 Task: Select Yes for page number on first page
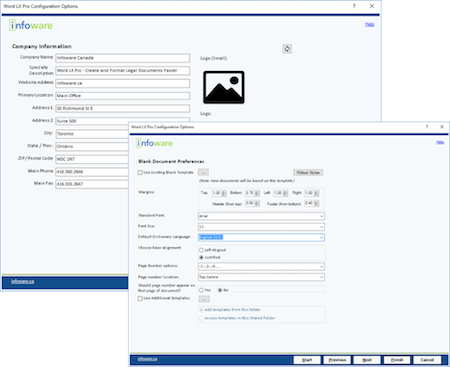(201, 290)
